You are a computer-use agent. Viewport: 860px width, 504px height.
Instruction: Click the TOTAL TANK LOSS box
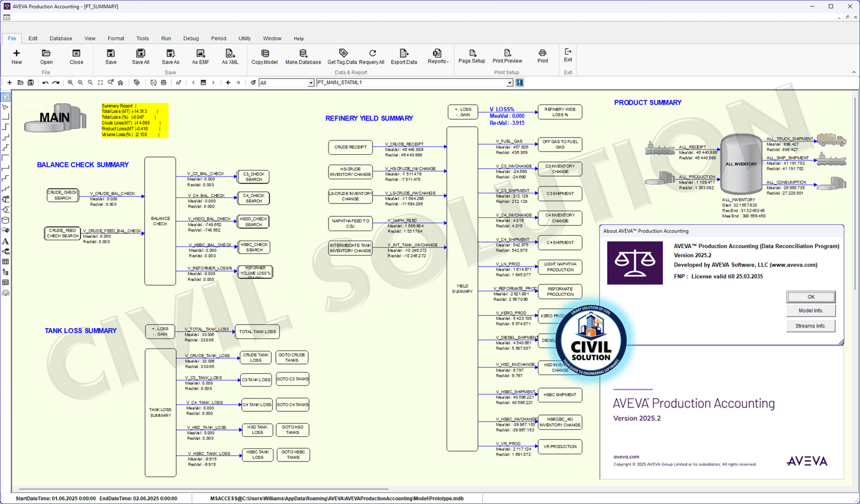(257, 331)
